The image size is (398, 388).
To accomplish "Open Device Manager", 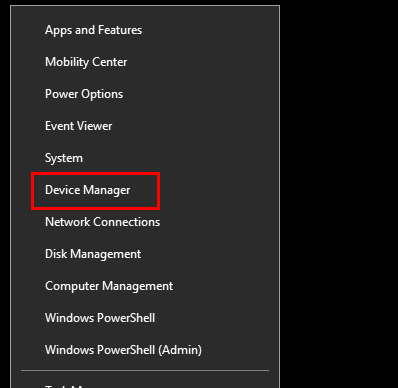I will 88,190.
